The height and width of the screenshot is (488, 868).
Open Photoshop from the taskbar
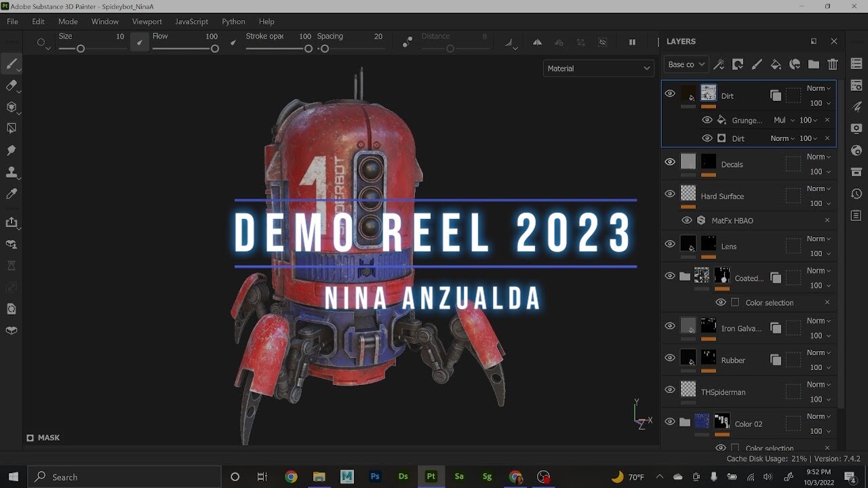pyautogui.click(x=374, y=476)
